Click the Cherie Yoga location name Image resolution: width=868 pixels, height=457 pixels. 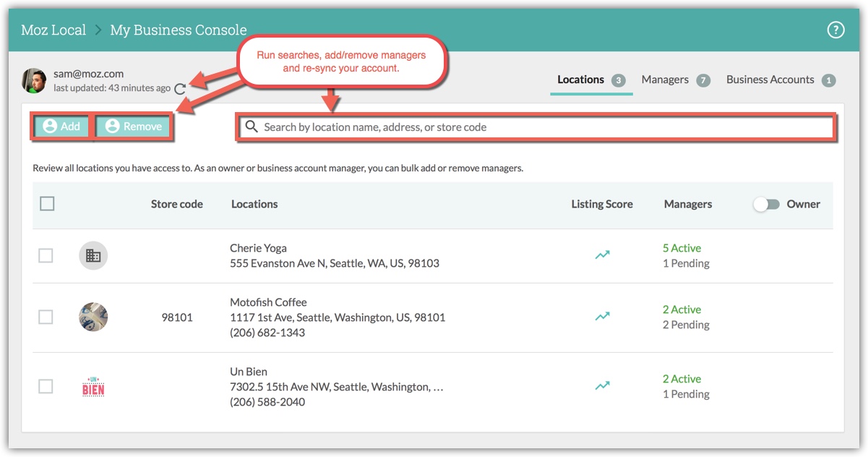258,248
